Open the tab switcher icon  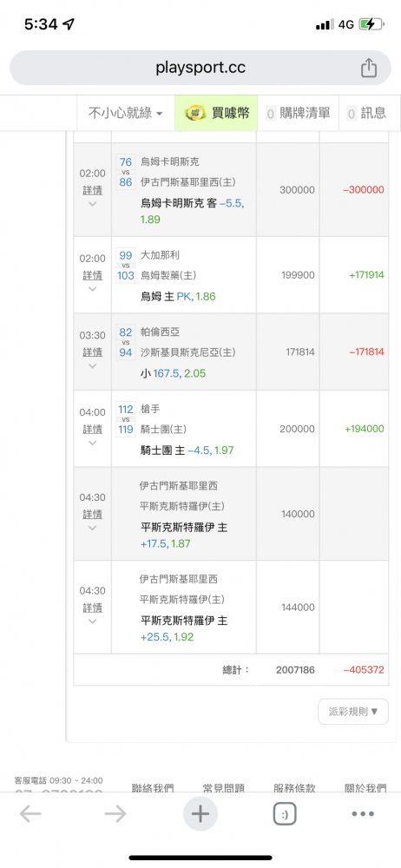[x=285, y=814]
